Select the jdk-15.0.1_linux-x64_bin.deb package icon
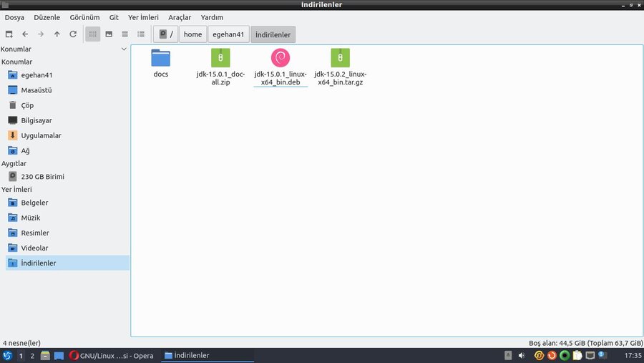The image size is (644, 363). [x=280, y=57]
